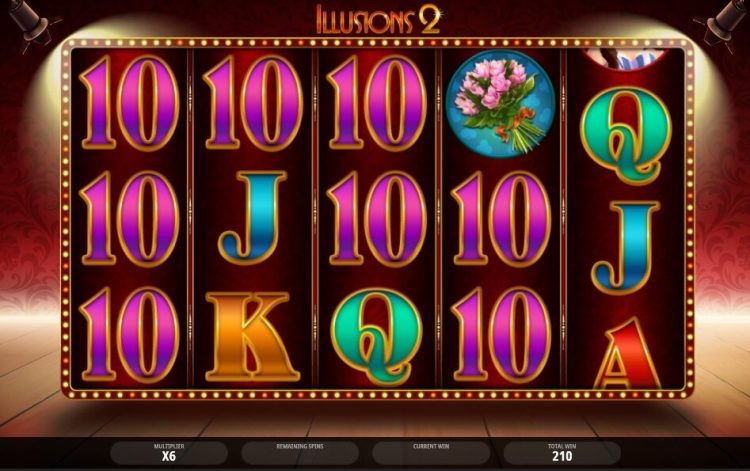Click the Illusions 2 game logo
The image size is (750, 471).
[378, 19]
